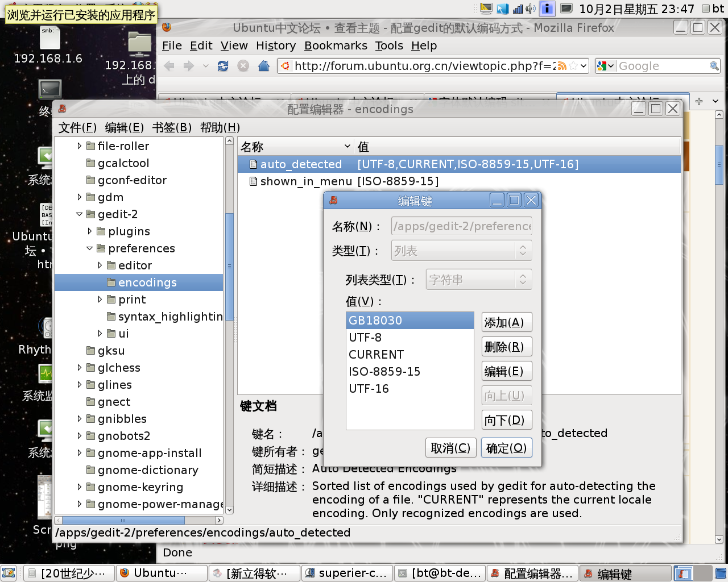Switch to bt@bt-de terminal taskbar item
The image size is (728, 582).
(440, 573)
